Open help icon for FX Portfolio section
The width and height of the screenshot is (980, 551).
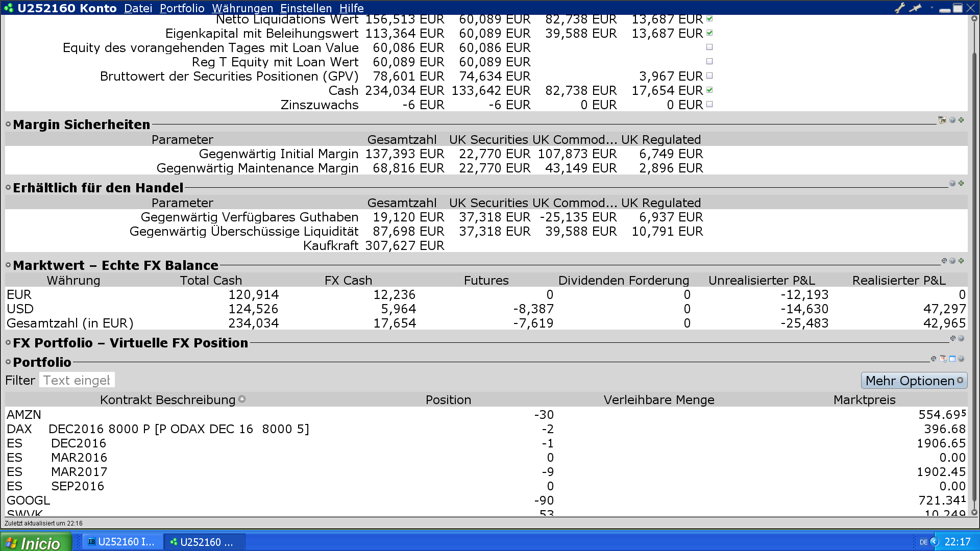tap(961, 339)
